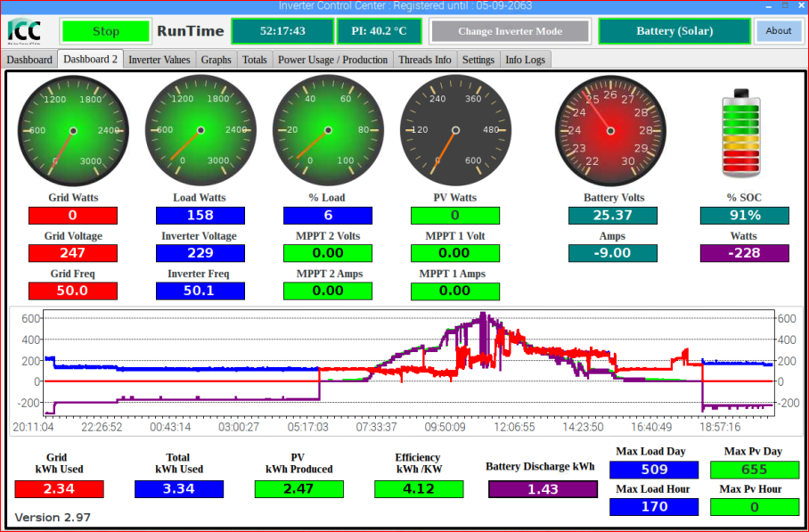The height and width of the screenshot is (532, 809).
Task: Click the Change Inverter Mode button
Action: point(510,31)
